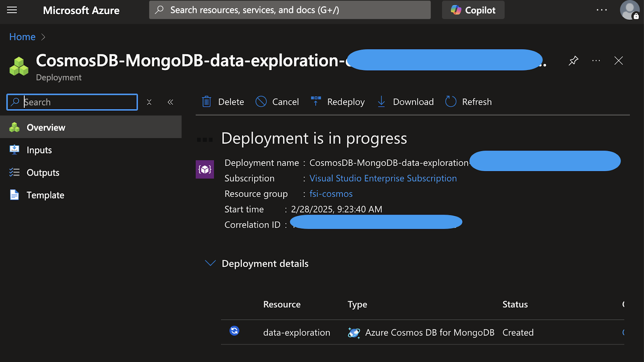Click the chevron after Home breadcrumb

tap(43, 37)
